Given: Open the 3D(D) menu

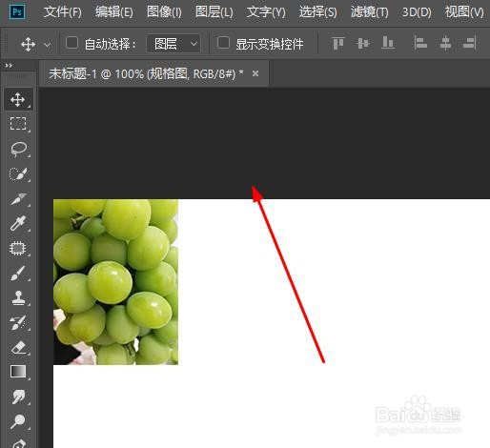Looking at the screenshot, I should coord(417,12).
